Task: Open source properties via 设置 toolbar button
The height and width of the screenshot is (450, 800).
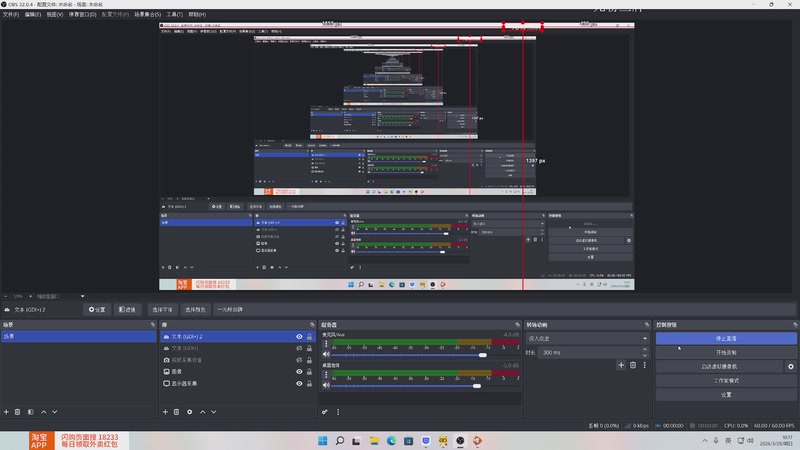Action: click(97, 310)
